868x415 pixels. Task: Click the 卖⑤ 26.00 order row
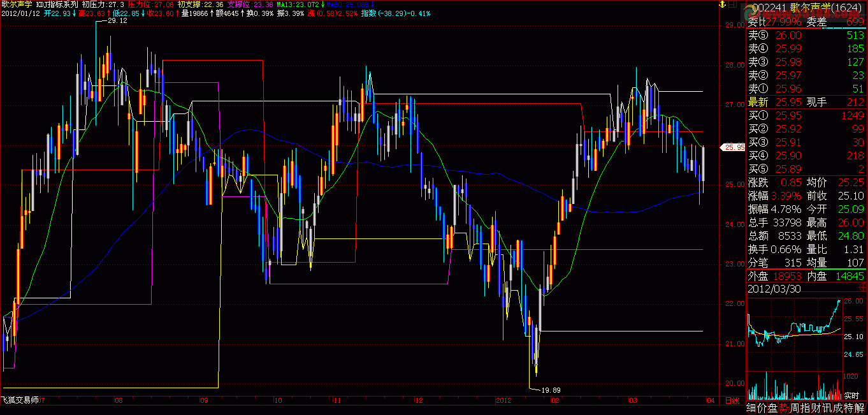click(x=806, y=35)
